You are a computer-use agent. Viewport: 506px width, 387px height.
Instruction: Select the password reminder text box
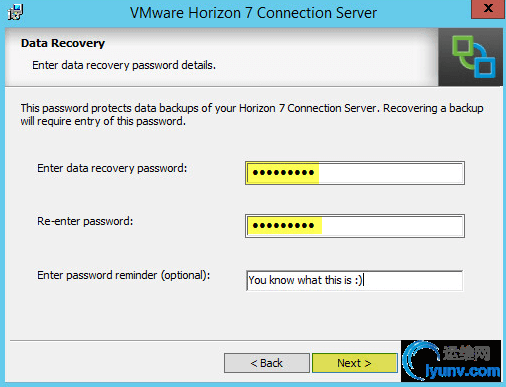tap(354, 280)
